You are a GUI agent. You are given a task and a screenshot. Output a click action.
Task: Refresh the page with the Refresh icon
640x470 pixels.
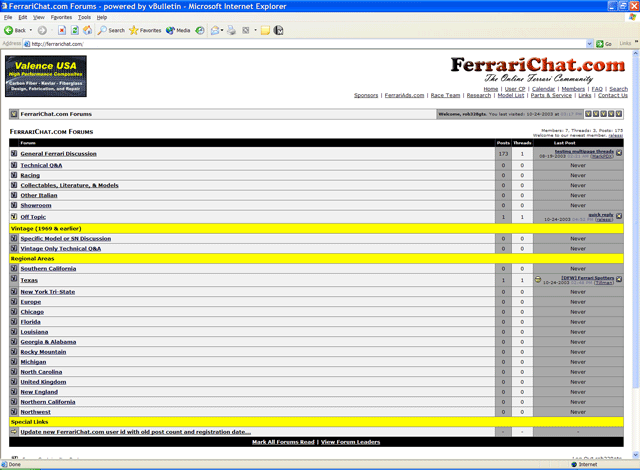click(75, 31)
